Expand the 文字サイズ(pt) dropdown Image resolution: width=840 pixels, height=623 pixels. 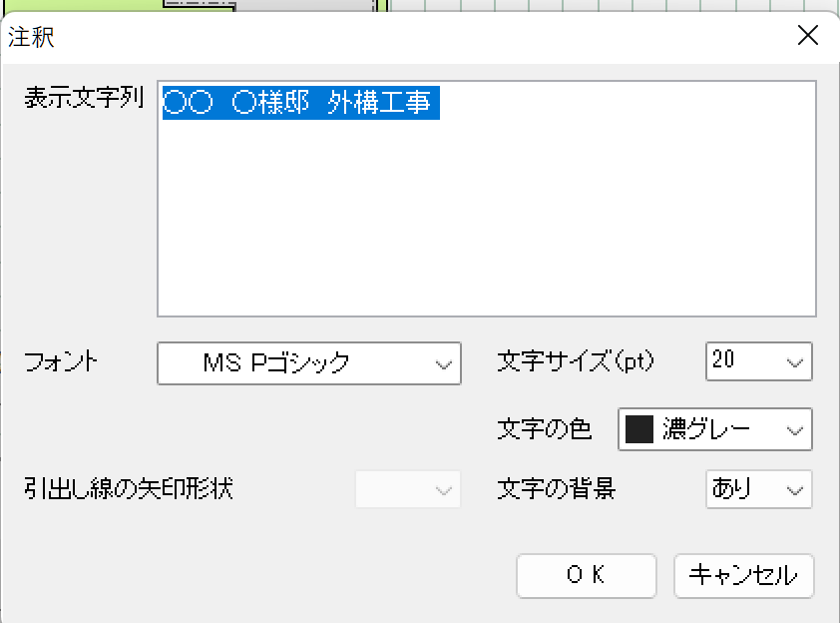[x=759, y=361]
